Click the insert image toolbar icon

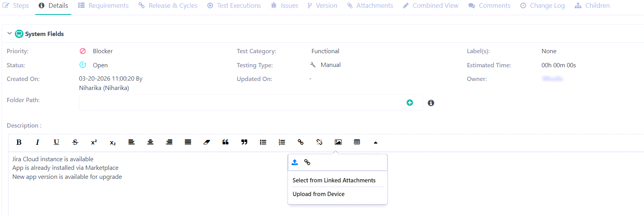(x=338, y=142)
